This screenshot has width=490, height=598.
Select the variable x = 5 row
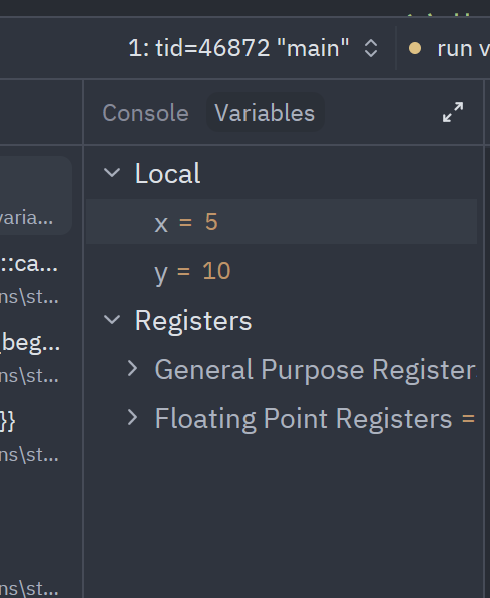pyautogui.click(x=281, y=222)
